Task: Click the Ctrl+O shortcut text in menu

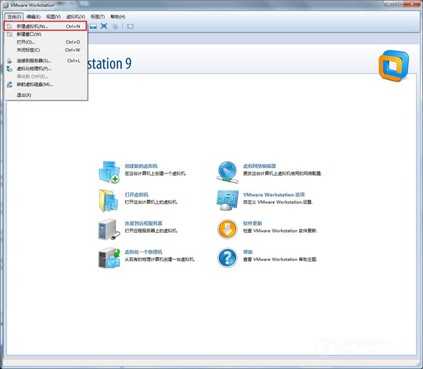Action: coord(73,42)
